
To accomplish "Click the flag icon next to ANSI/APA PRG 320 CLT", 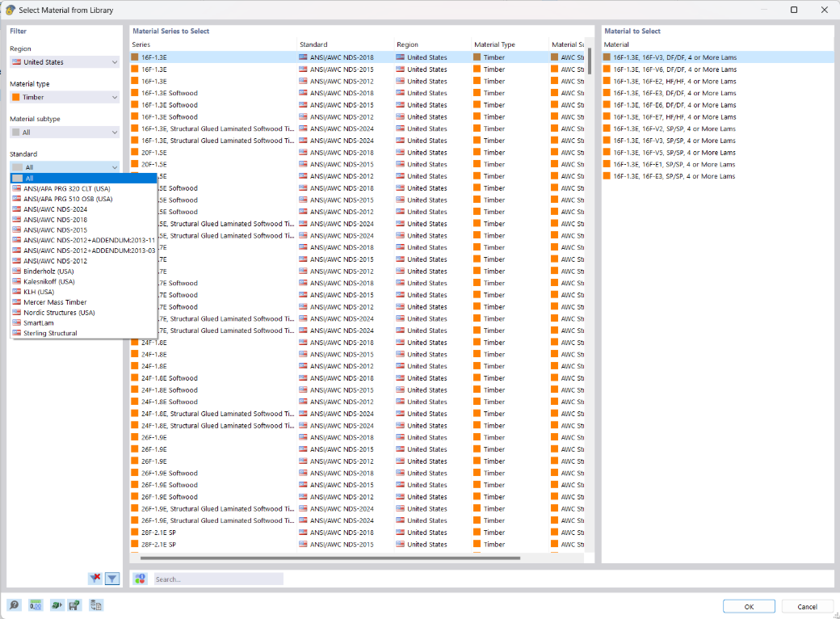I will (17, 188).
